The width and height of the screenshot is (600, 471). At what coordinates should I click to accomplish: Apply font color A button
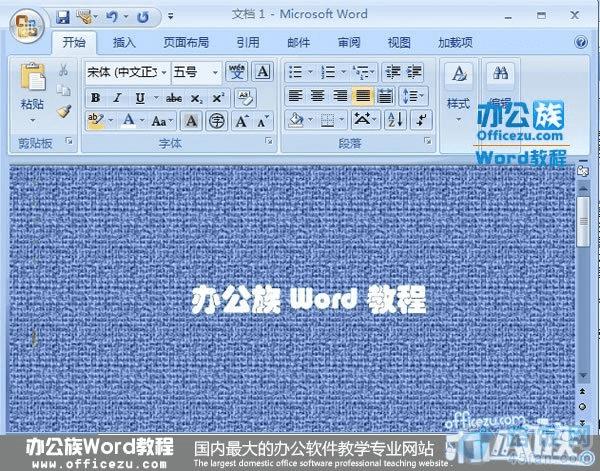point(129,121)
